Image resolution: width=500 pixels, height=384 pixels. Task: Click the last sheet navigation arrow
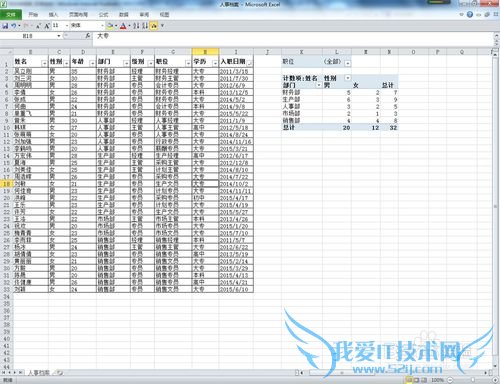tap(20, 373)
